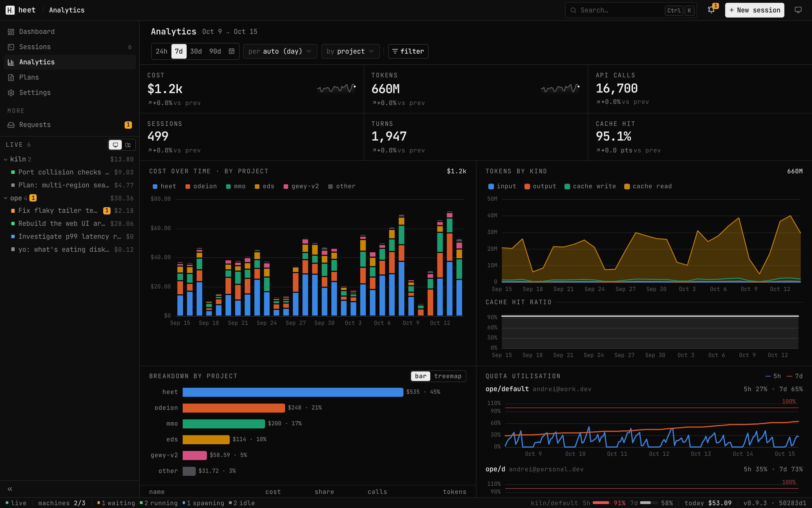Click the Dashboard grid icon
This screenshot has width=812, height=508.
point(11,32)
